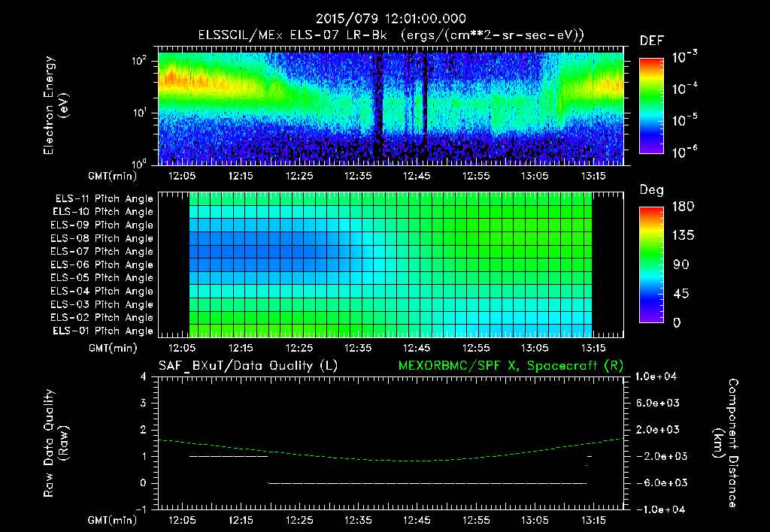770x532 pixels.
Task: Click the GMT(min) label under the bottom plot
Action: [113, 520]
